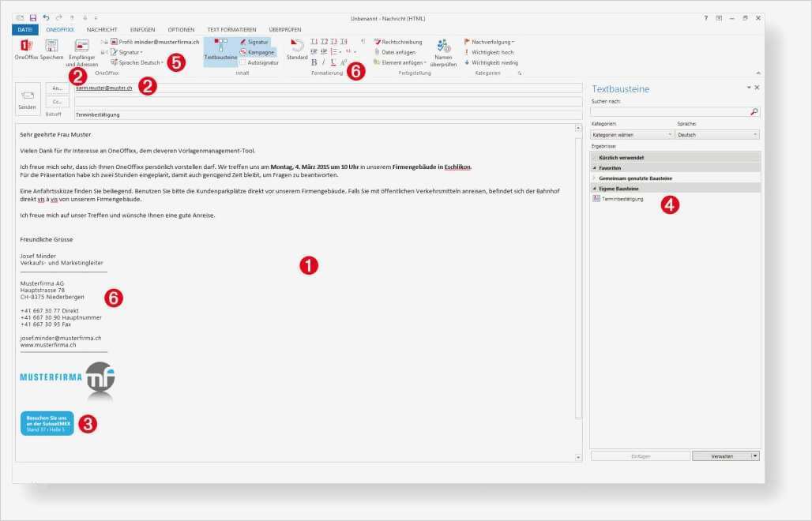Click the An... button
The width and height of the screenshot is (812, 521).
point(58,88)
